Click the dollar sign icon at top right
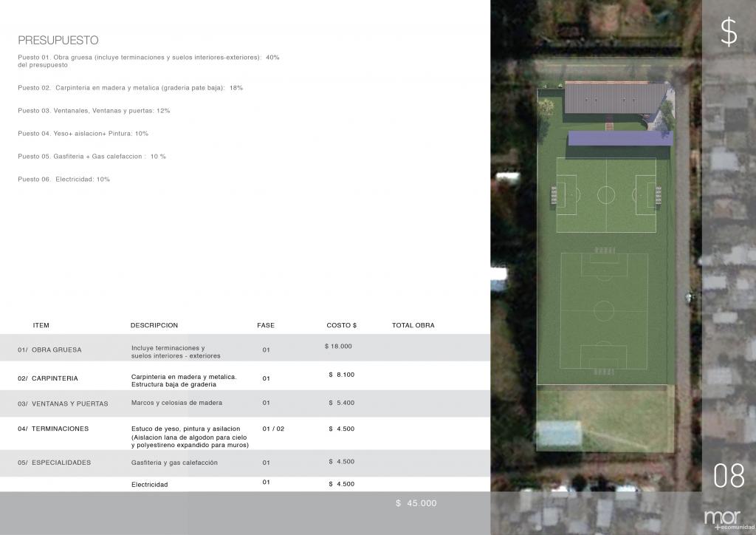 click(x=728, y=33)
